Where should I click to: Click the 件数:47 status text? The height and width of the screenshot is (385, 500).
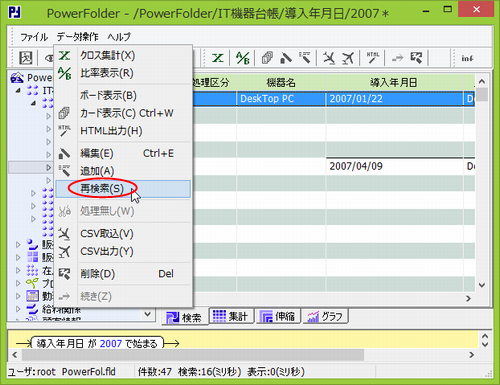point(155,372)
